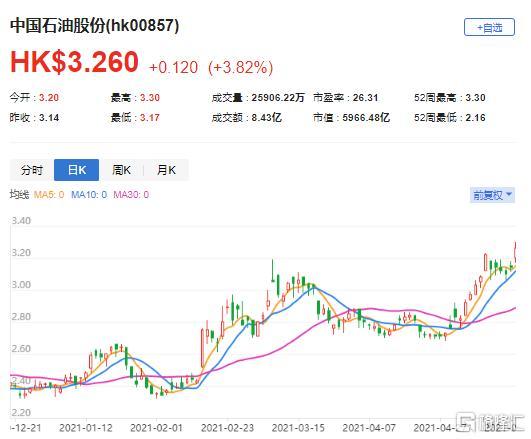Click the 52周最高 3.30 value
531x439 pixels.
point(475,98)
